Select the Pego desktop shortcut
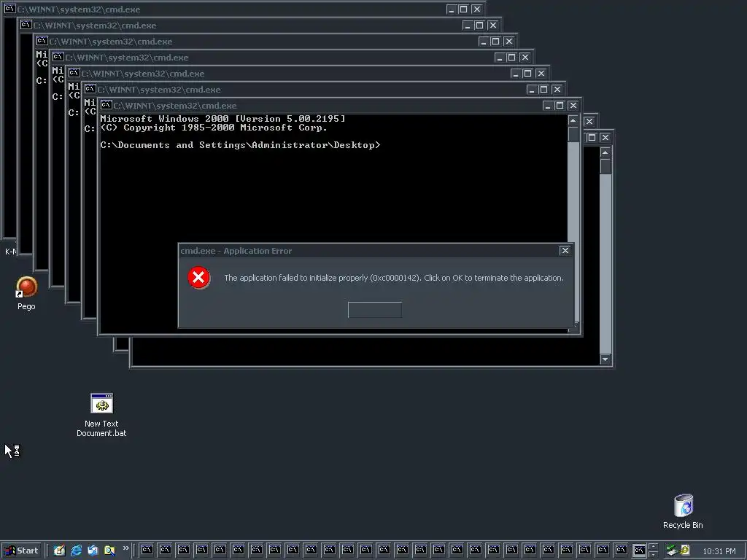This screenshot has height=560, width=747. 27,293
